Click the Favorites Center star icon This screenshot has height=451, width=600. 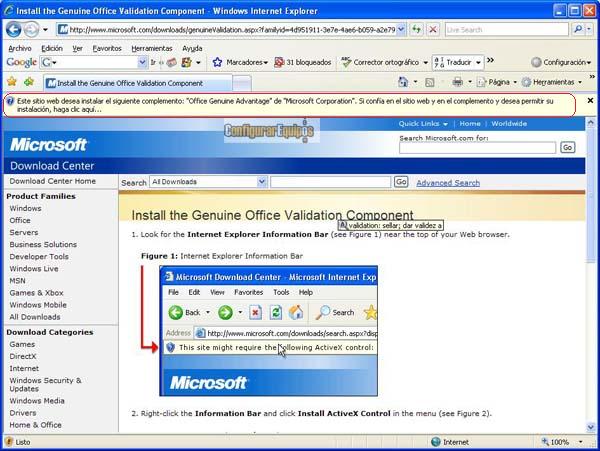12,81
